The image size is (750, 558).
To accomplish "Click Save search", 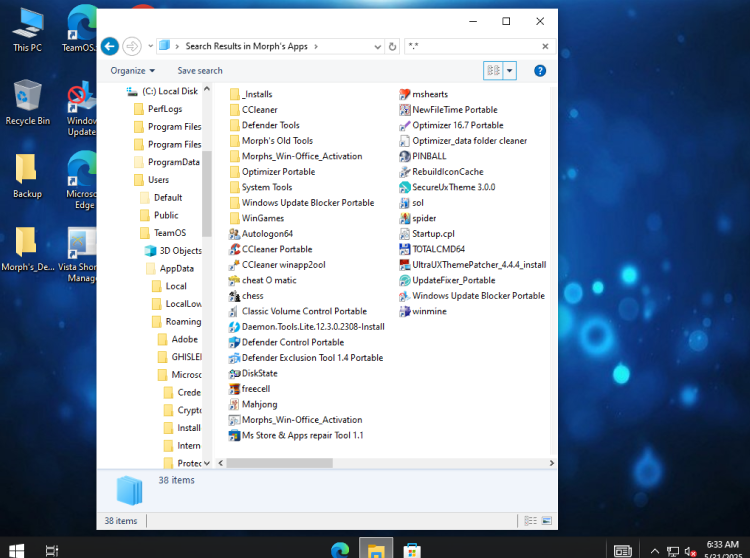I will (200, 71).
